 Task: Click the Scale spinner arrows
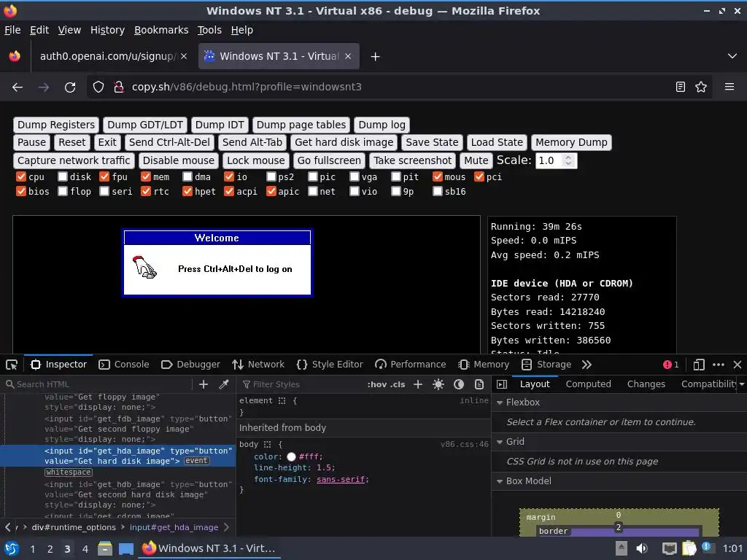click(568, 160)
